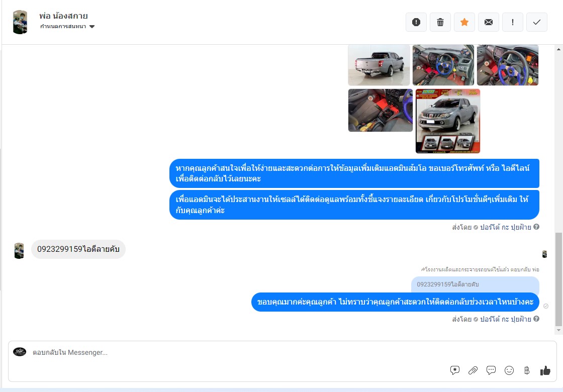The width and height of the screenshot is (563, 392).
Task: Mark conversation done with the checkmark button
Action: point(537,22)
